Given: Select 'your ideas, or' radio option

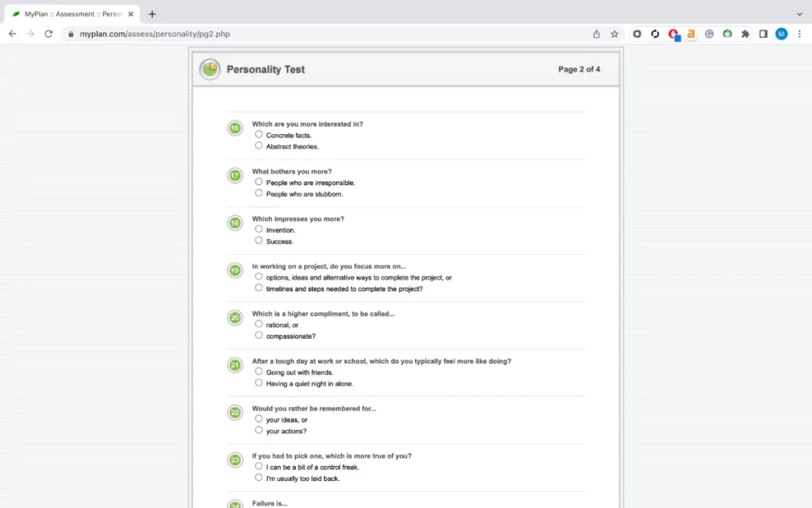Looking at the screenshot, I should [259, 419].
